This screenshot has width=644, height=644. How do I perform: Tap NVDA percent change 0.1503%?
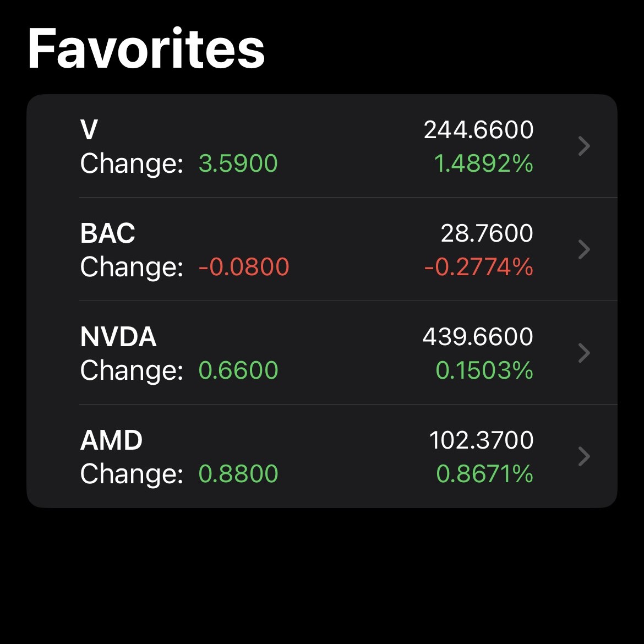pos(484,370)
